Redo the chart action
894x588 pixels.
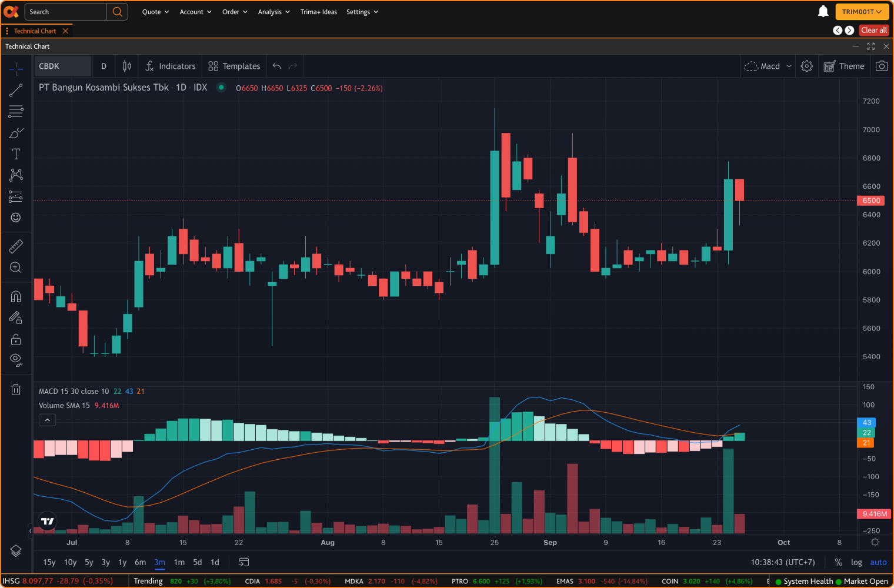[x=293, y=66]
